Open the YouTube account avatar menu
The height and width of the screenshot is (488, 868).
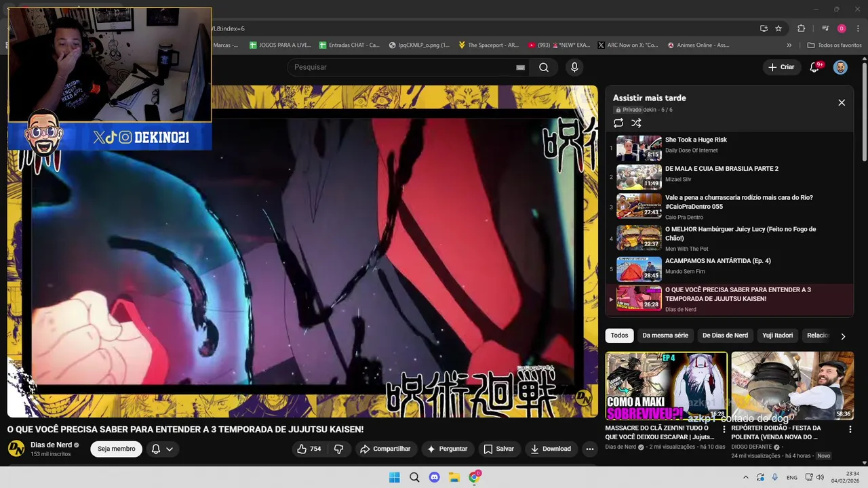click(840, 67)
